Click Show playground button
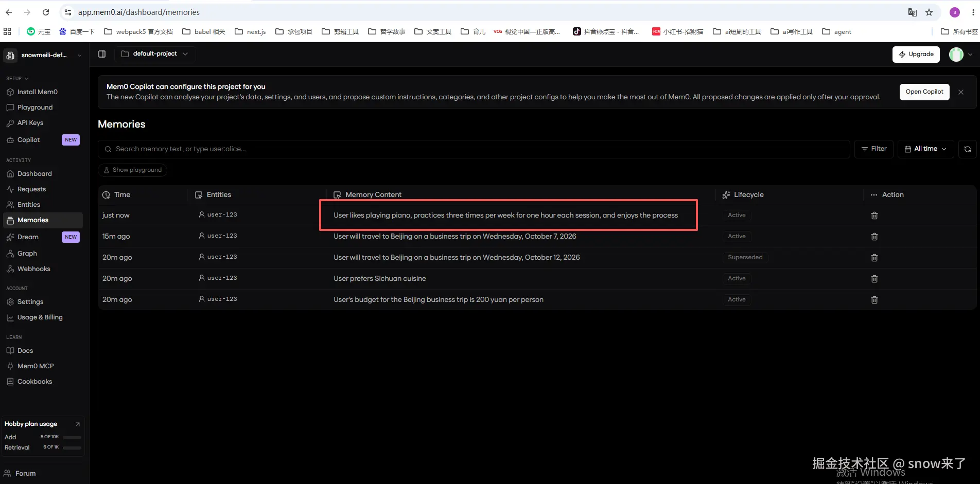This screenshot has height=484, width=980. [x=132, y=170]
